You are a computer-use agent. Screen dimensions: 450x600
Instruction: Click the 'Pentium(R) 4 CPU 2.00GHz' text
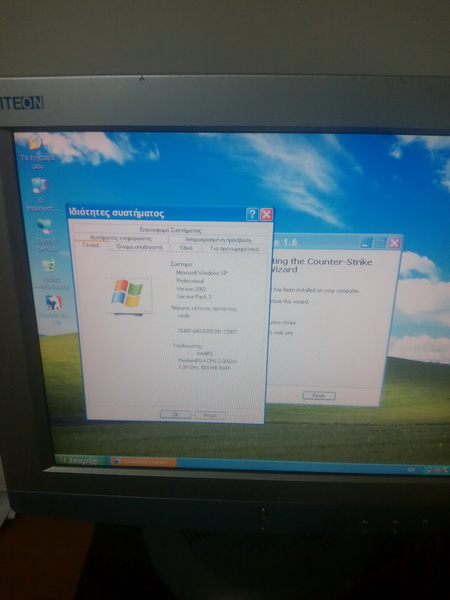click(x=207, y=361)
